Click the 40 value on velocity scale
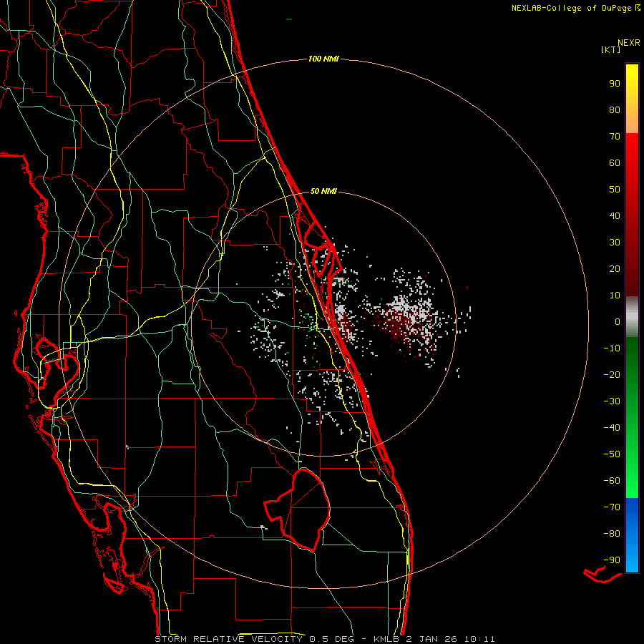This screenshot has height=644, width=644. point(615,215)
